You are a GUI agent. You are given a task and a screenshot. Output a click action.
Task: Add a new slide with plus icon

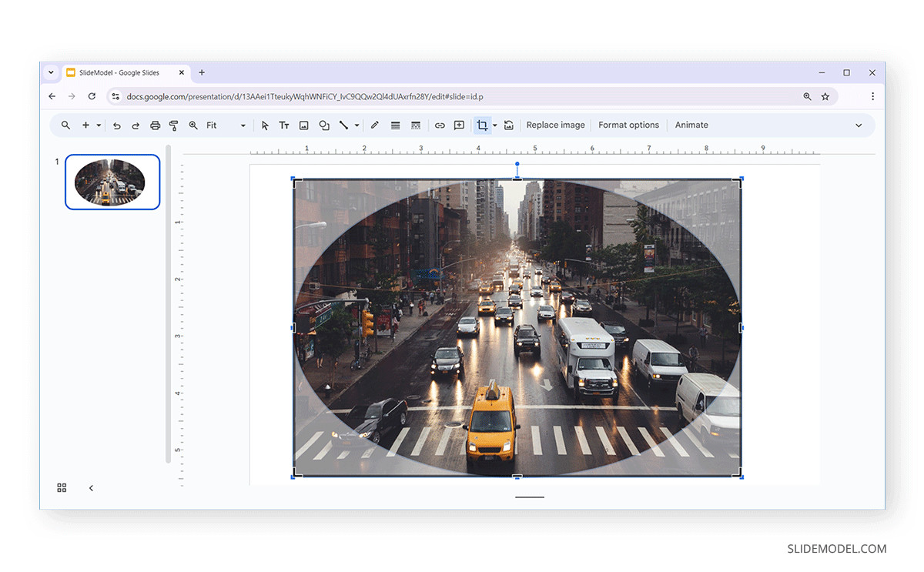click(x=85, y=125)
